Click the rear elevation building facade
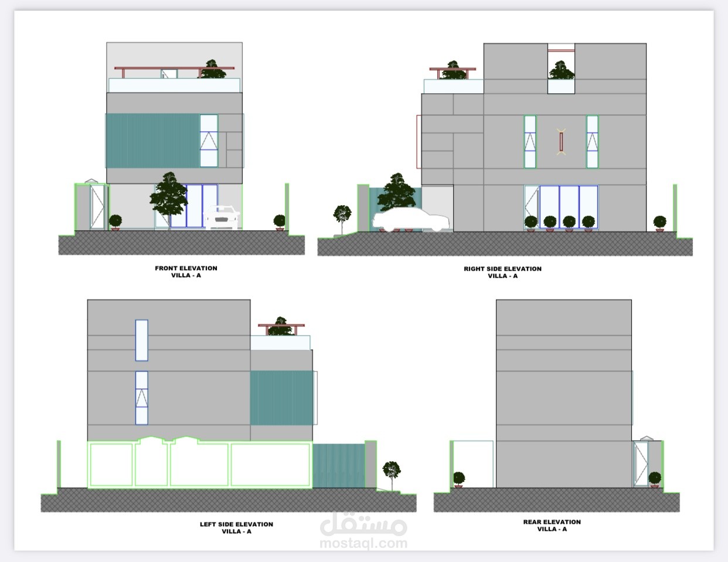 (564, 394)
